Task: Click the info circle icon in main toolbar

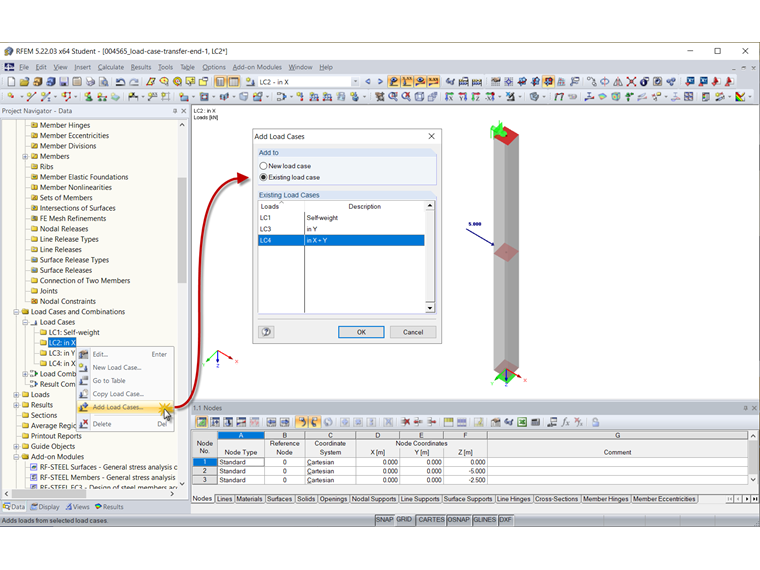Action: 644,81
